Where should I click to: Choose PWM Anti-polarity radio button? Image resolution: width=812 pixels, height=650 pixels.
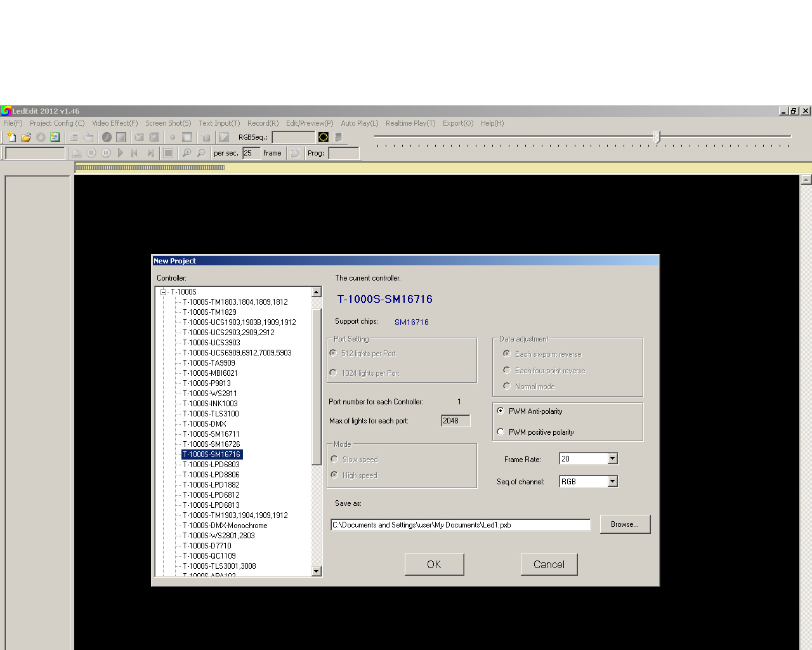pyautogui.click(x=501, y=411)
